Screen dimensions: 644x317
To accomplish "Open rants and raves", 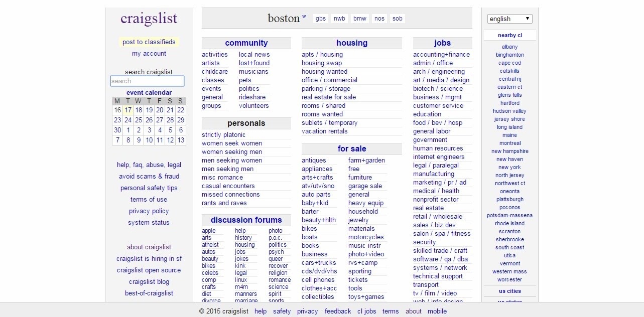I will click(224, 203).
